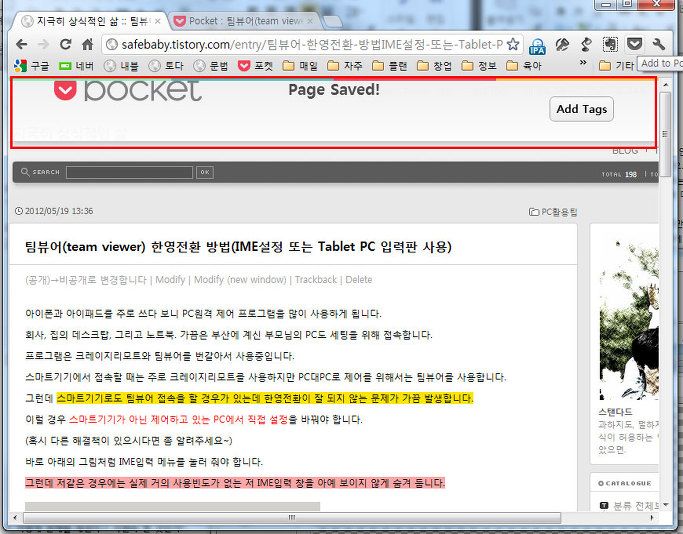683x534 pixels.
Task: Close the Pocket tab
Action: 310,21
